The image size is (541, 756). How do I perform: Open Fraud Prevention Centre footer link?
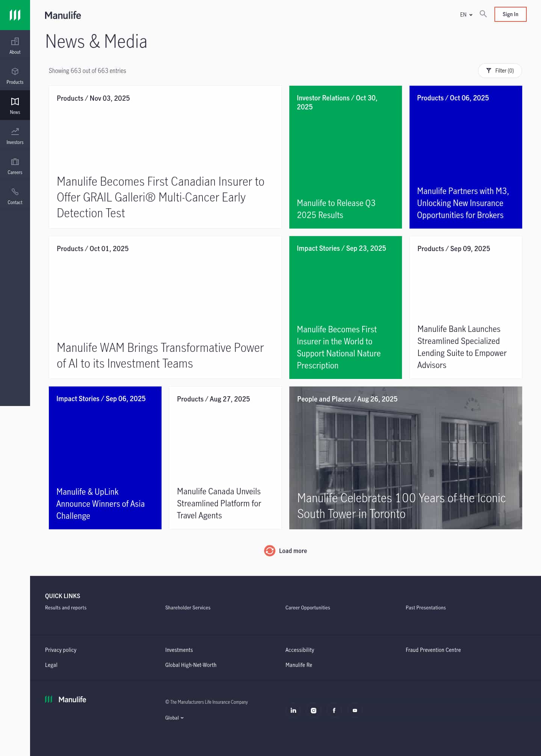[433, 650]
